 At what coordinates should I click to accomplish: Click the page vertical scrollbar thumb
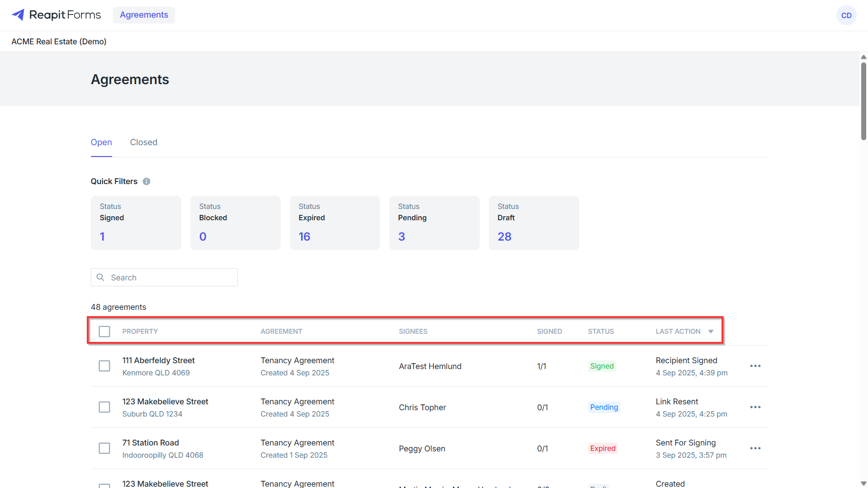pos(863,102)
